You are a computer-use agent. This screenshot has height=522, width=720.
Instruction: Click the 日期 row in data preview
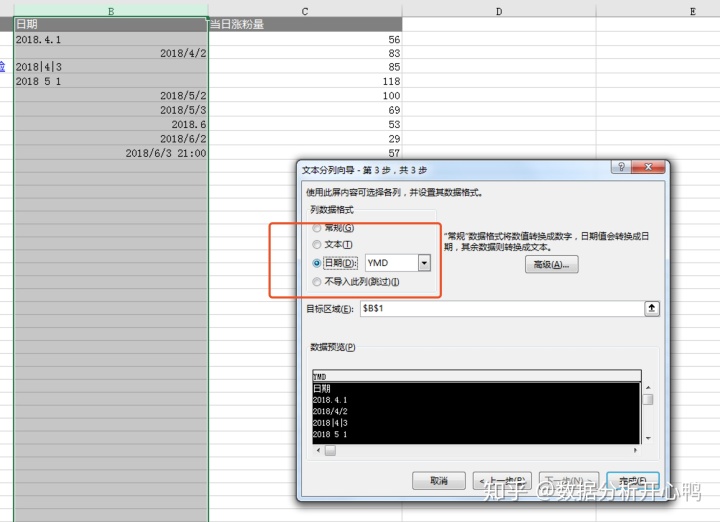click(476, 388)
